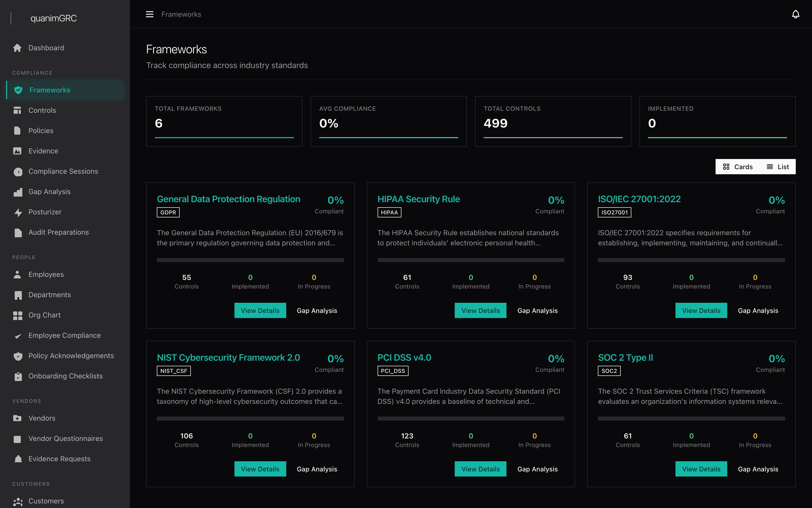
Task: Click Frameworks breadcrumb in top bar
Action: pyautogui.click(x=181, y=14)
